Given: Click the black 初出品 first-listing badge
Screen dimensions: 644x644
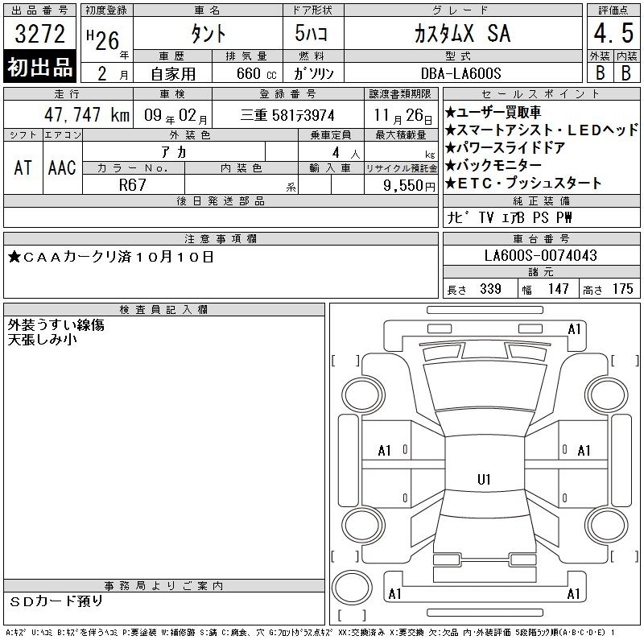Looking at the screenshot, I should [40, 68].
